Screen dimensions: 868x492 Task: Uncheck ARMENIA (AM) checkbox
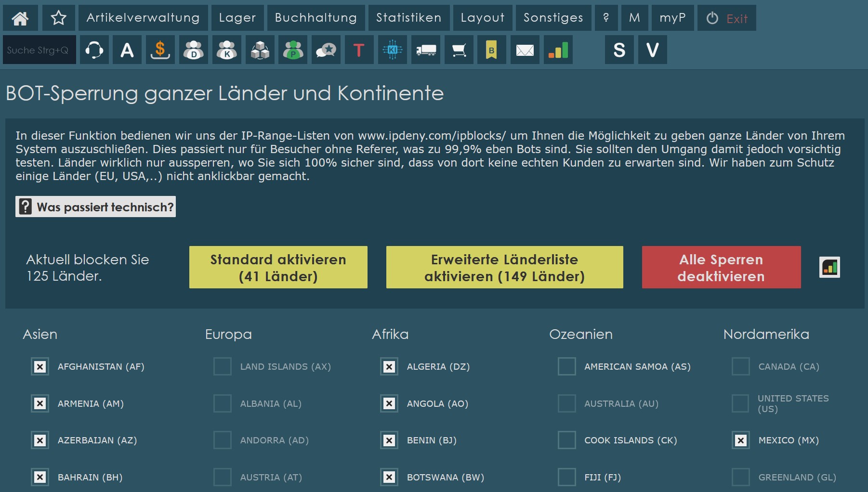tap(40, 403)
